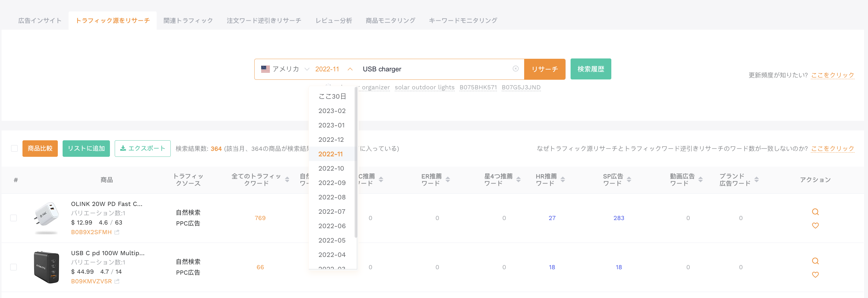Sort by ER推薦ワード column arrows

pos(448,180)
